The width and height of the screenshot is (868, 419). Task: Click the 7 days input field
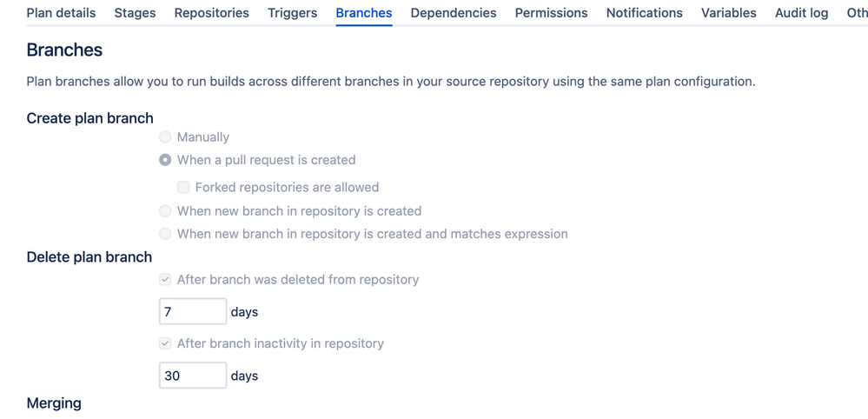[x=192, y=311]
